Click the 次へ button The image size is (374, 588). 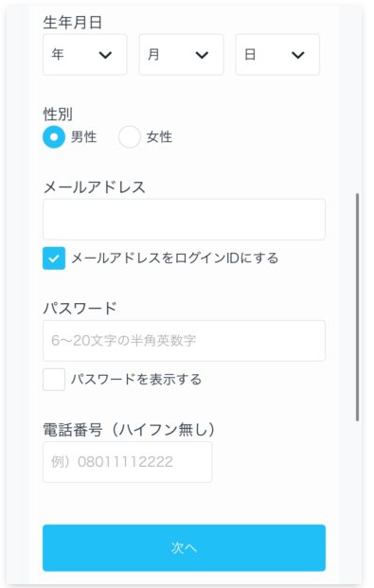(184, 548)
